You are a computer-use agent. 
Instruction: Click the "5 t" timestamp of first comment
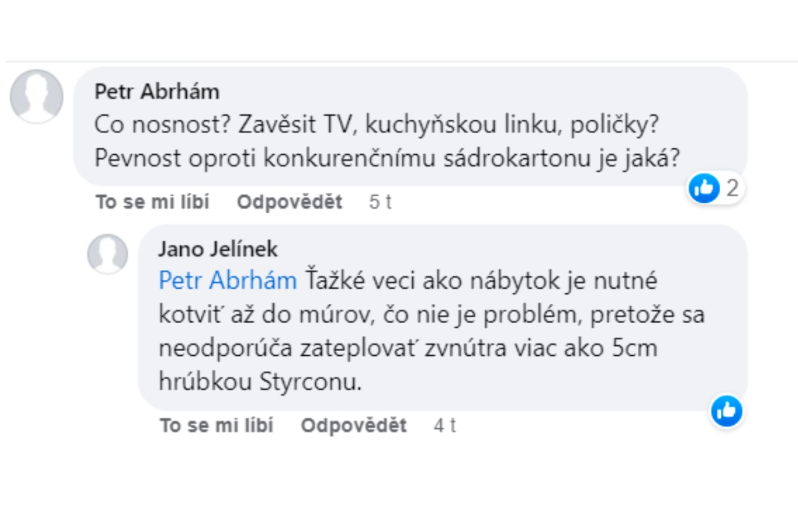point(380,202)
